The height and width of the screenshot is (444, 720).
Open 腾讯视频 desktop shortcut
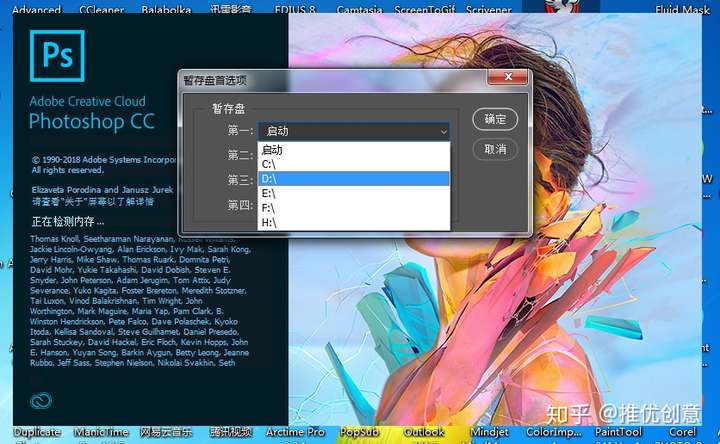point(231,432)
